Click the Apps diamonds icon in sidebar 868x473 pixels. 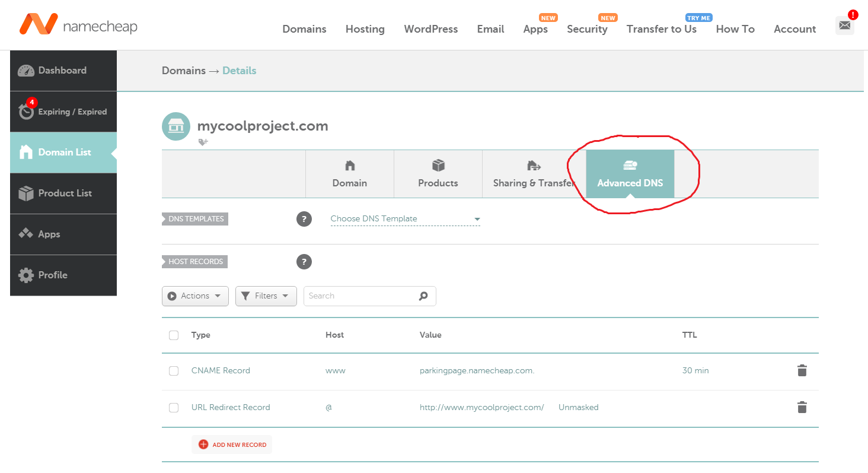[x=26, y=234]
